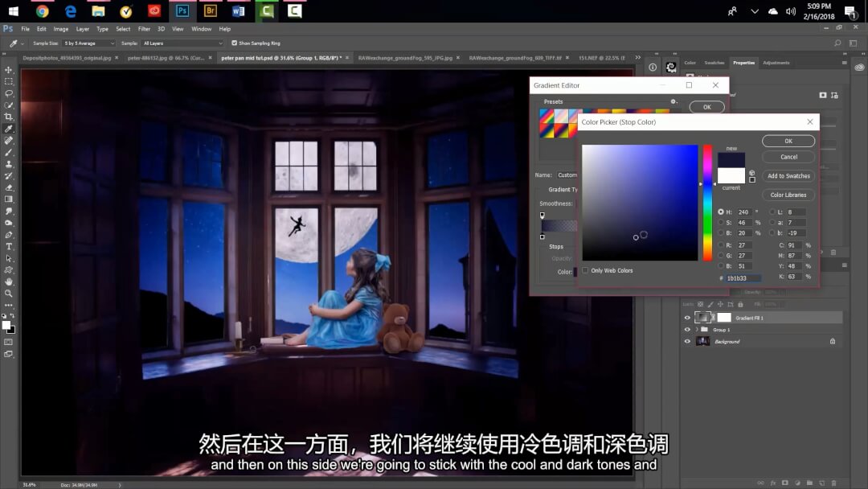868x489 pixels.
Task: Select the Healing Brush tool
Action: pyautogui.click(x=8, y=141)
